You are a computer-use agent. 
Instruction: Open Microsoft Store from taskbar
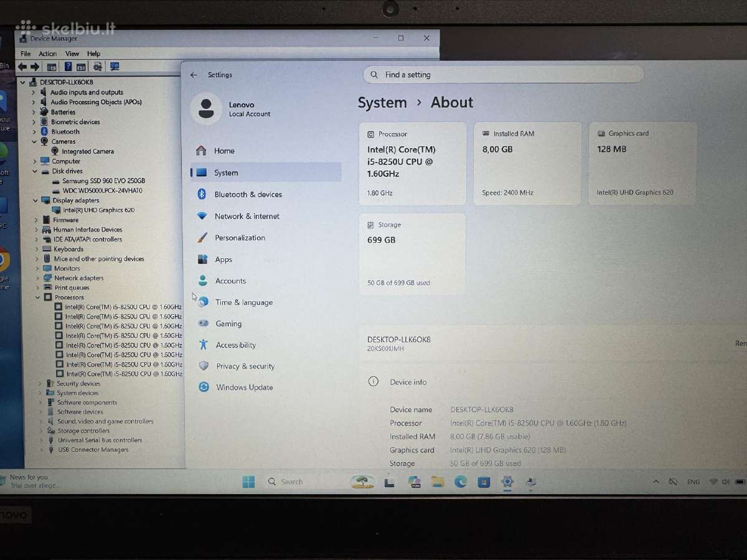[x=484, y=482]
